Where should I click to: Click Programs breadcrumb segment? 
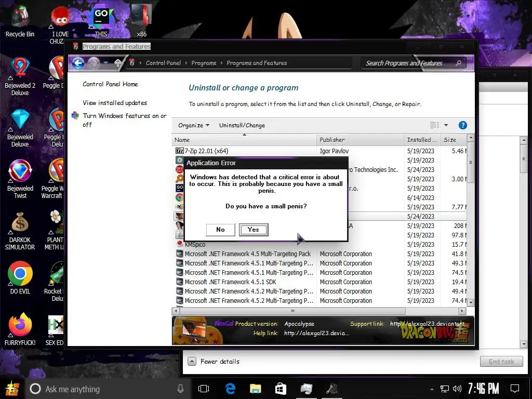[204, 63]
